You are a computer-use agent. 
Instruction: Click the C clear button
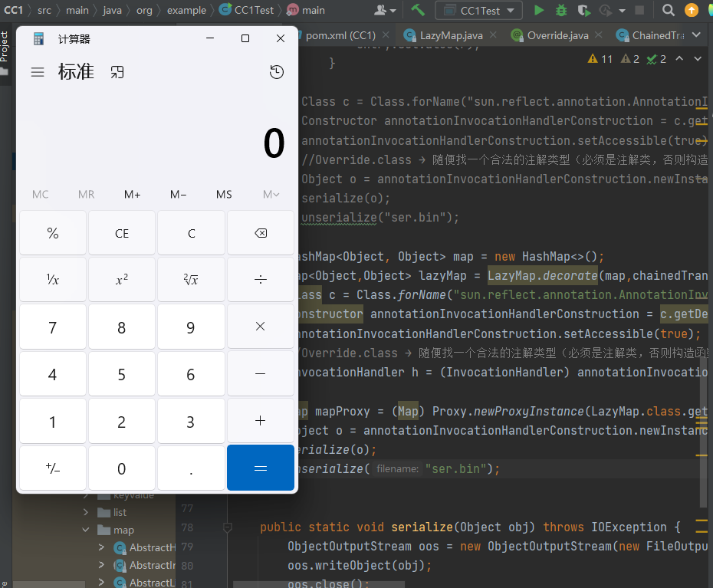tap(192, 233)
